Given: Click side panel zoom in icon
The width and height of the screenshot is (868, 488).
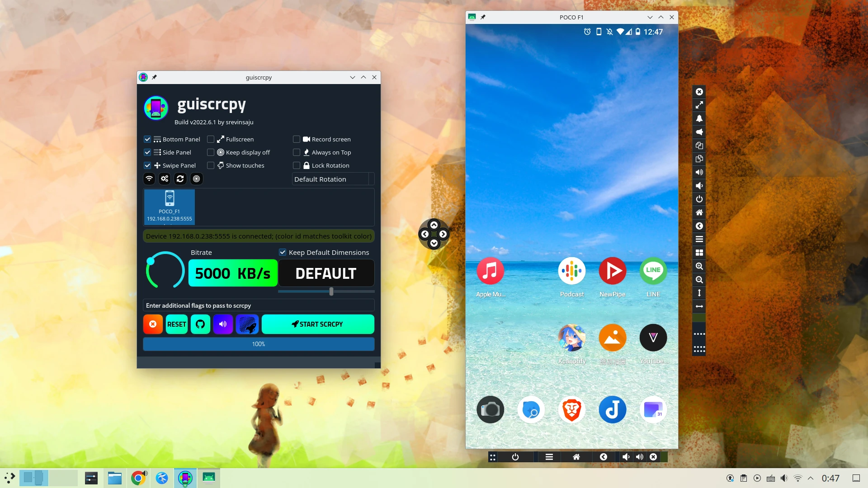Looking at the screenshot, I should [699, 266].
